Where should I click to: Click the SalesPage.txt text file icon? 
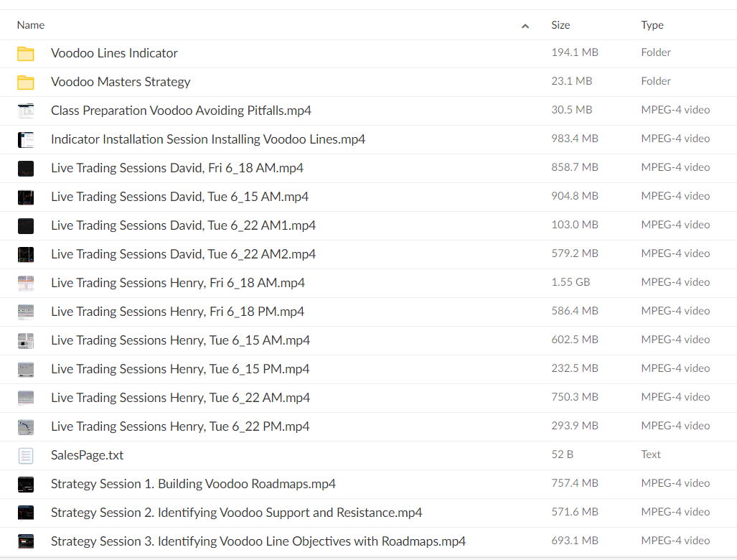tap(26, 456)
